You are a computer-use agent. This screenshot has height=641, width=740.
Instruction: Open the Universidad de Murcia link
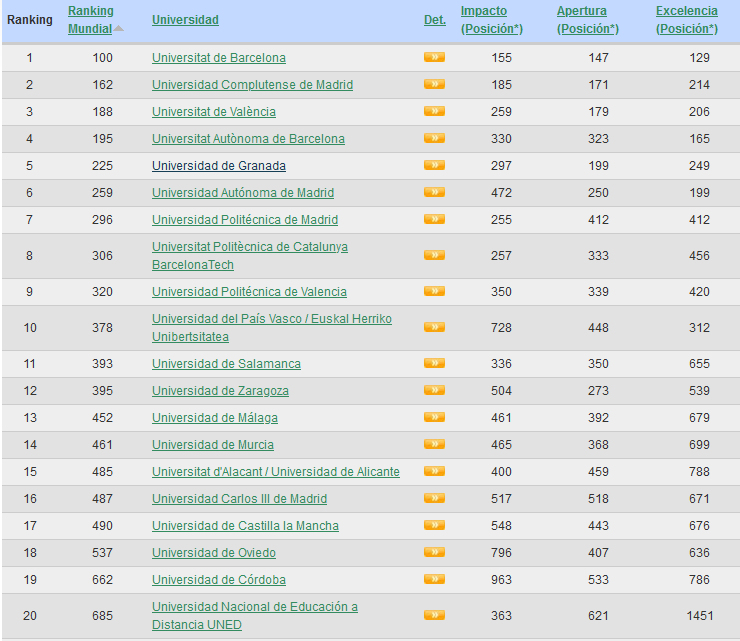point(212,445)
